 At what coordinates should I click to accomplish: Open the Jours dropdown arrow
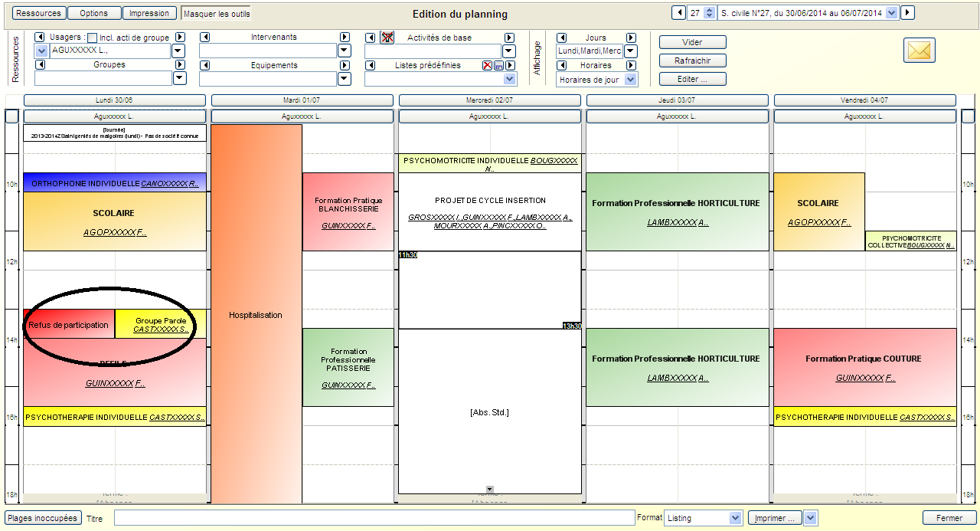point(631,51)
